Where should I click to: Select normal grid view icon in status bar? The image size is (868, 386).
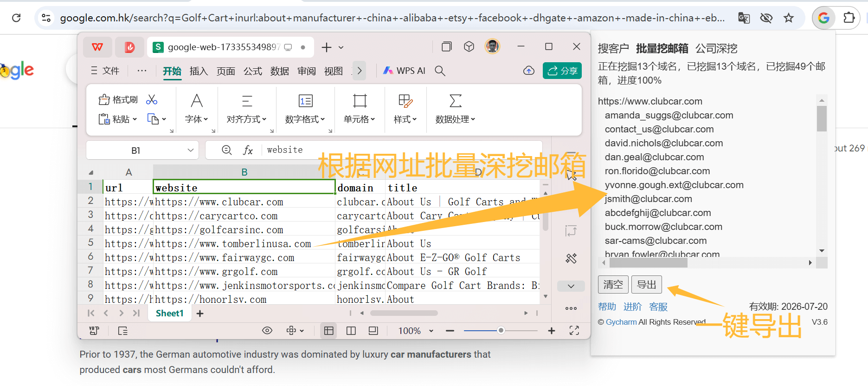[329, 331]
